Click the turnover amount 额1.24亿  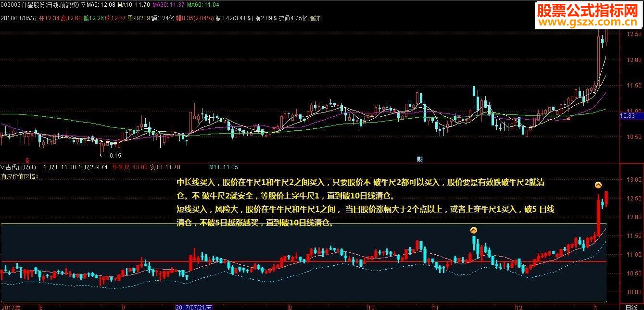(163, 18)
